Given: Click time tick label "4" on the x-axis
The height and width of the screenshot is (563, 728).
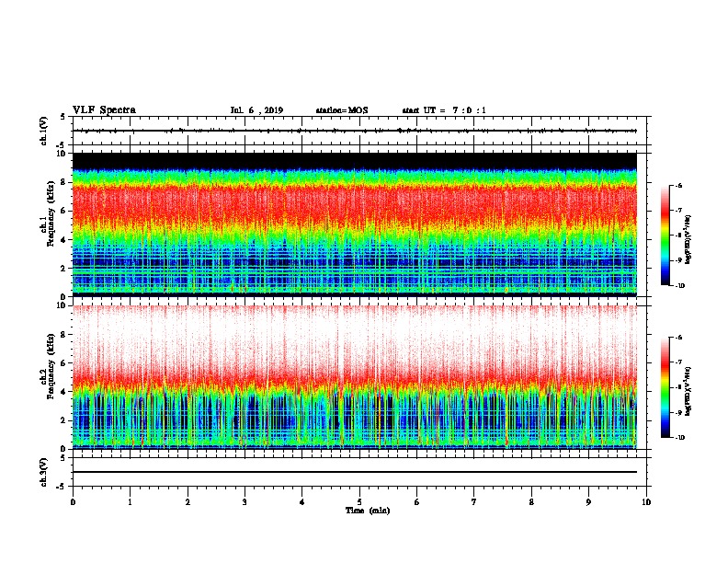Looking at the screenshot, I should [x=302, y=502].
